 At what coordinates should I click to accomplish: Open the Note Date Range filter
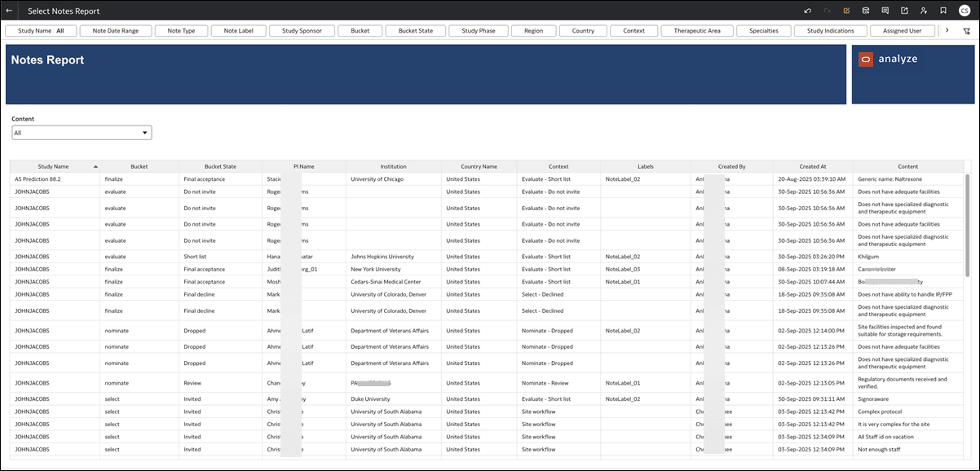tap(116, 31)
